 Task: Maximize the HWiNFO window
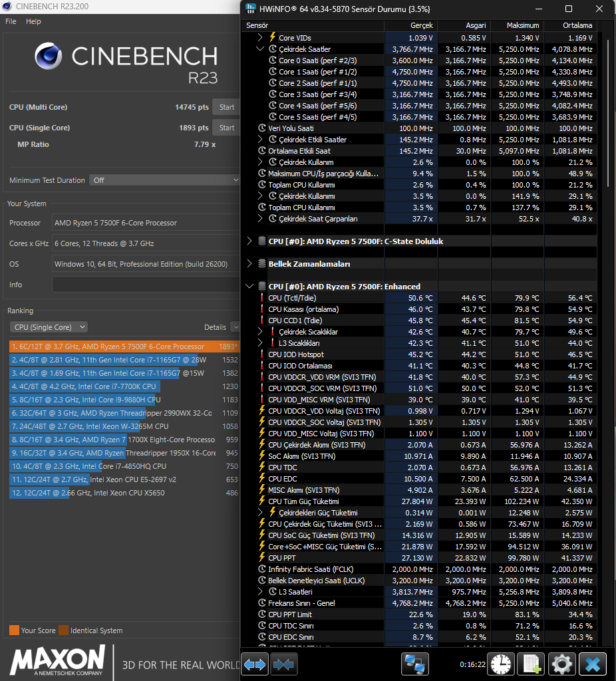pyautogui.click(x=569, y=9)
